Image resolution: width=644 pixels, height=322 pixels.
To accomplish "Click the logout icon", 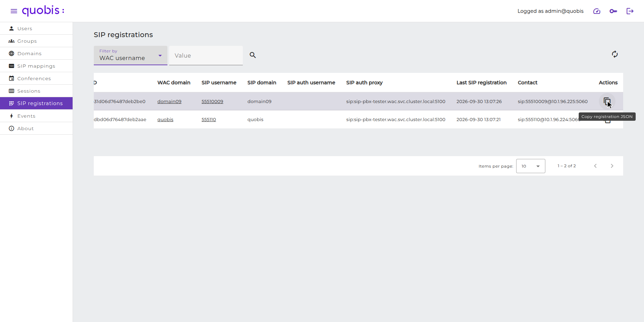I will pyautogui.click(x=630, y=11).
